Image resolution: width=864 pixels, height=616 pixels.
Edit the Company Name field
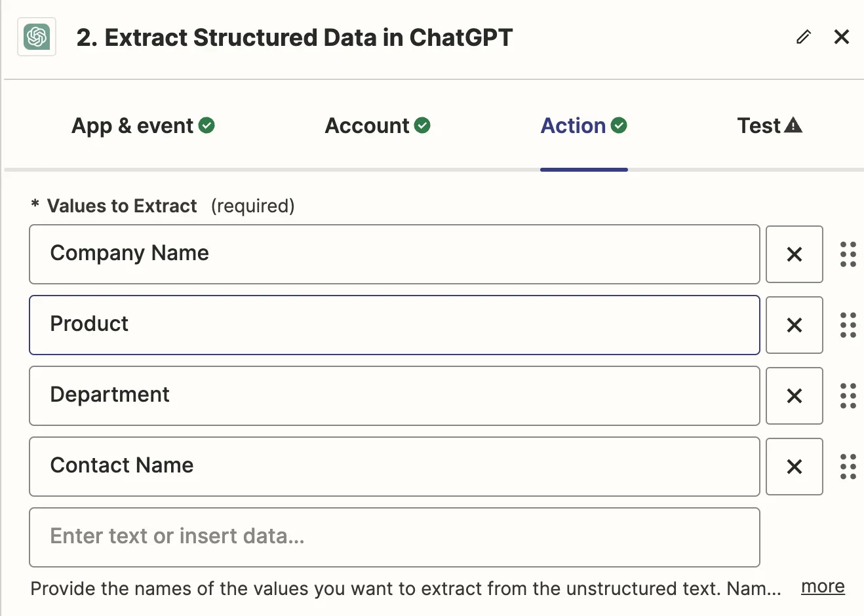coord(394,254)
